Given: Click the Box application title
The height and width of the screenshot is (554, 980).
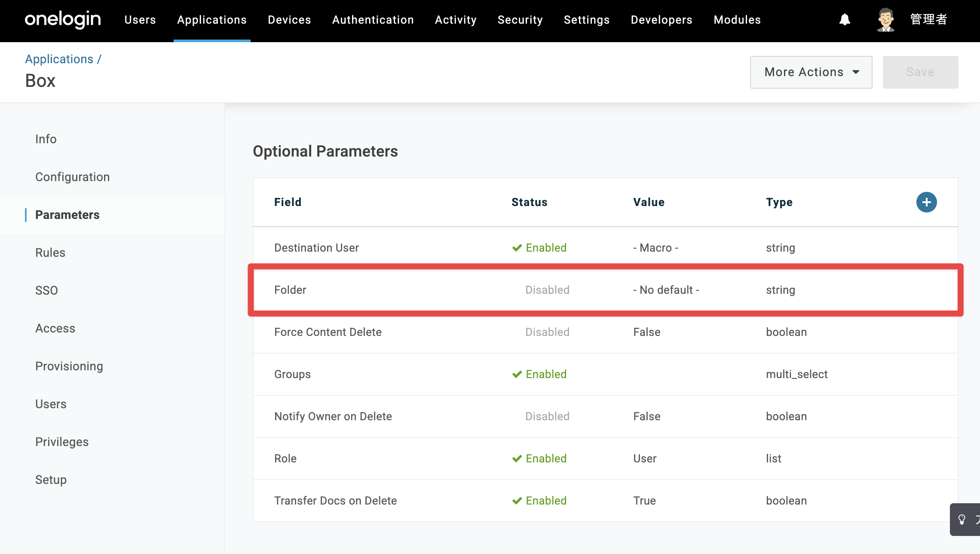Looking at the screenshot, I should [x=40, y=81].
